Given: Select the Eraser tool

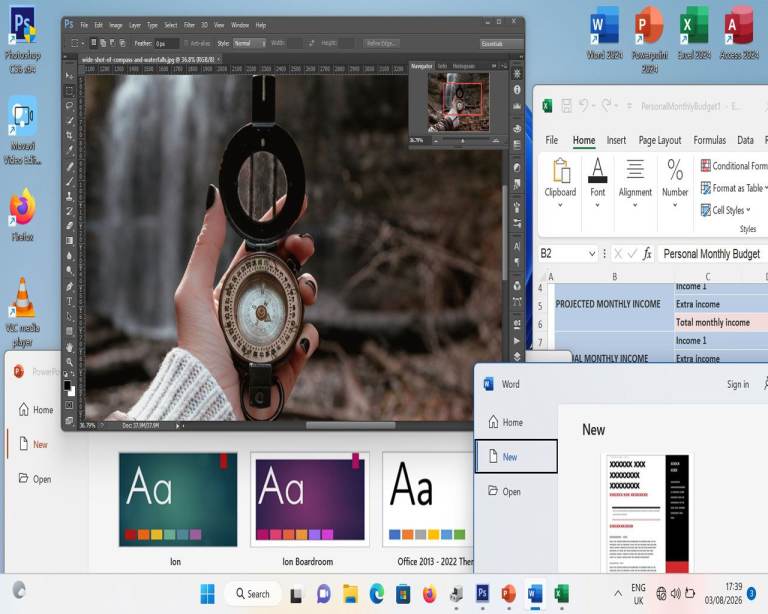Looking at the screenshot, I should click(70, 226).
